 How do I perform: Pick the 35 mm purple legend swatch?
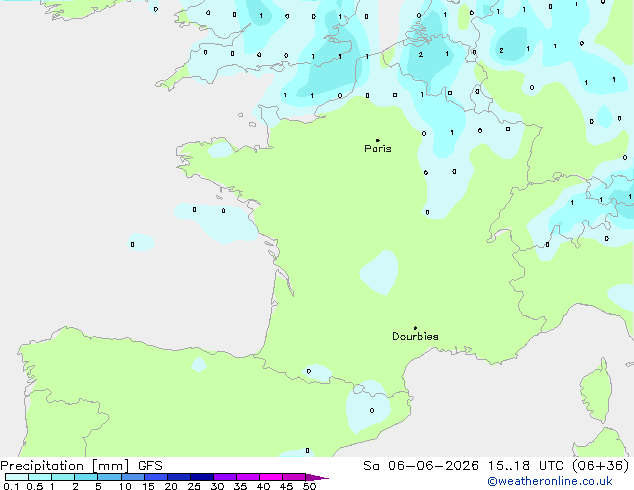click(247, 477)
